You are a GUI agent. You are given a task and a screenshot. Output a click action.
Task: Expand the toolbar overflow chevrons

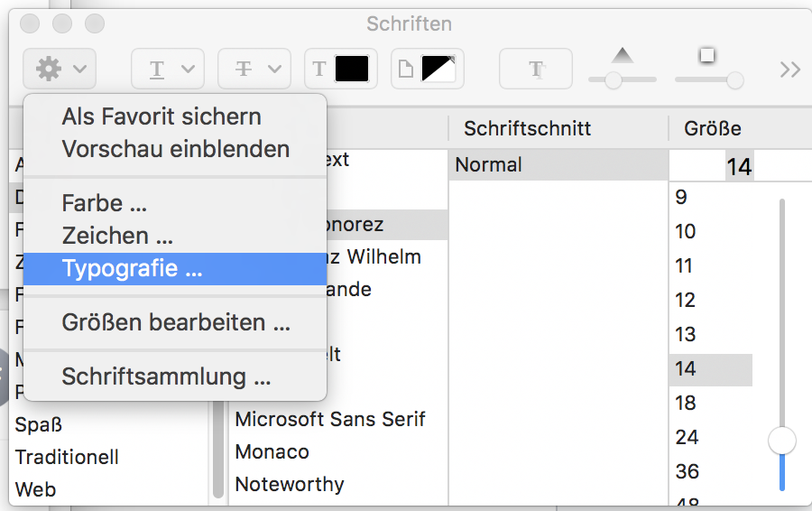[789, 69]
